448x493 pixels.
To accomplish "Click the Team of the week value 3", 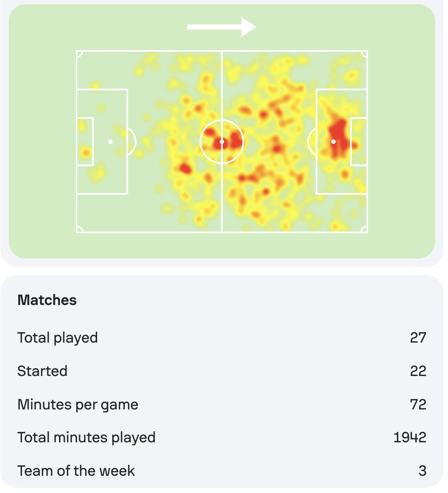I will (x=422, y=471).
